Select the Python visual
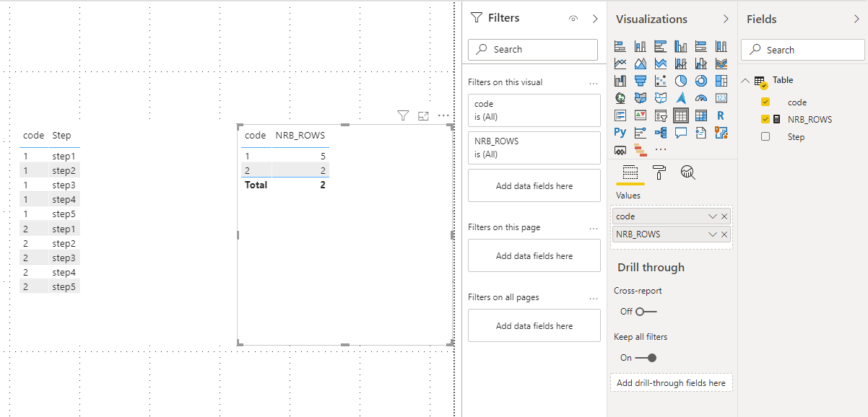Image resolution: width=868 pixels, height=417 pixels. [620, 133]
